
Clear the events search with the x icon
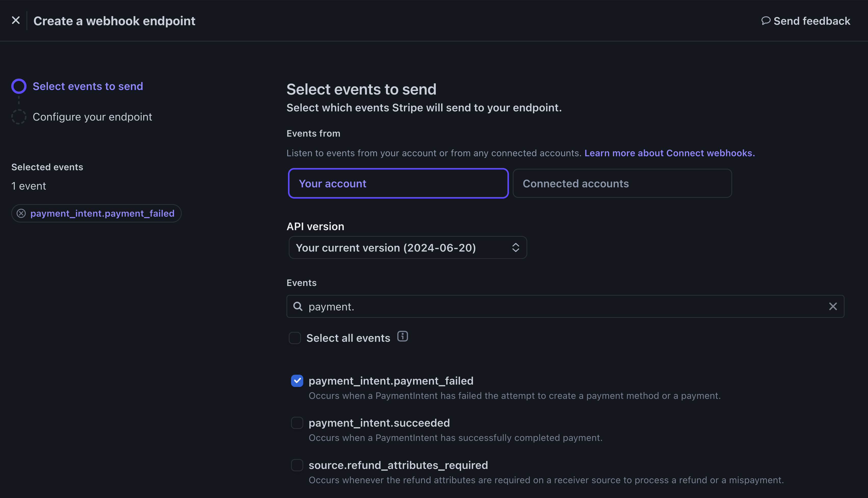click(833, 306)
